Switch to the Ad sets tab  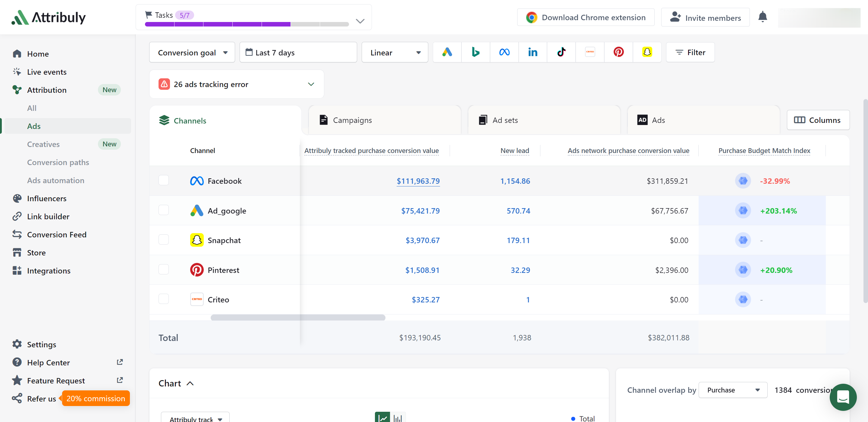pyautogui.click(x=544, y=120)
